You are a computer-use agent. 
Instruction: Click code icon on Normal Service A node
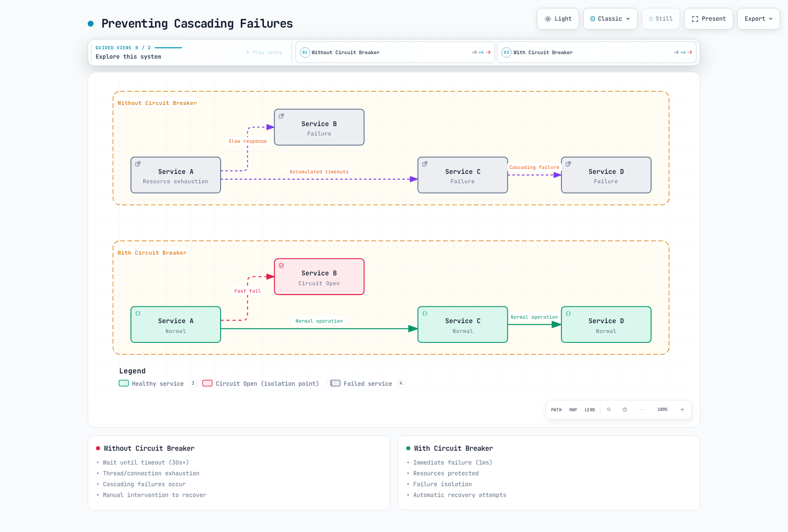point(138,313)
